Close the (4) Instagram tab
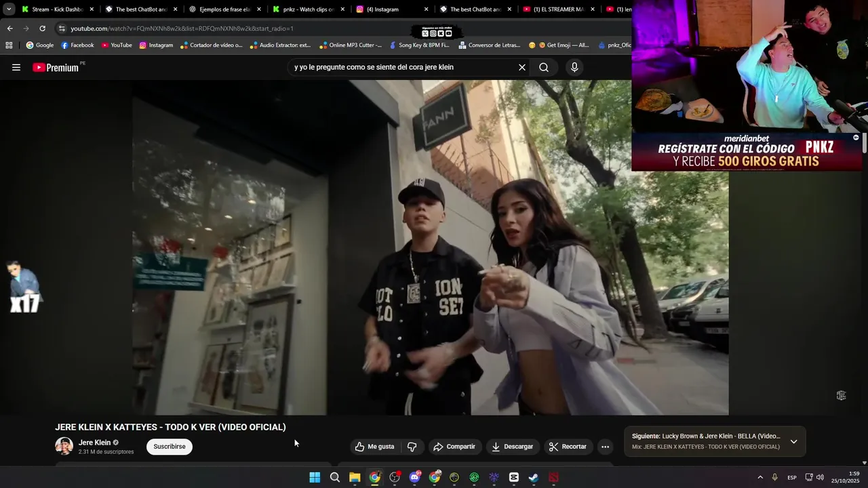Viewport: 868px width, 488px height. pos(426,9)
